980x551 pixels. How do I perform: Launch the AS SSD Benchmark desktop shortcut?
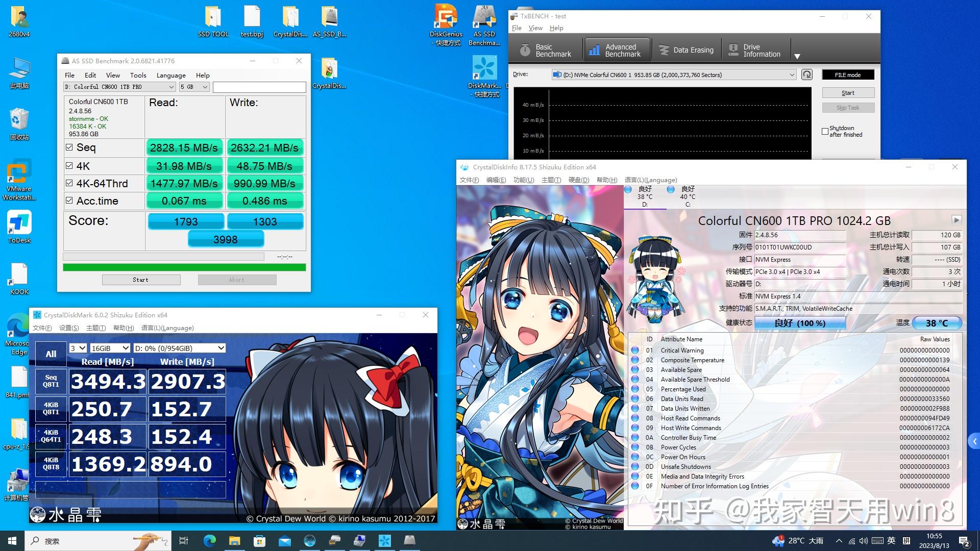pos(484,24)
